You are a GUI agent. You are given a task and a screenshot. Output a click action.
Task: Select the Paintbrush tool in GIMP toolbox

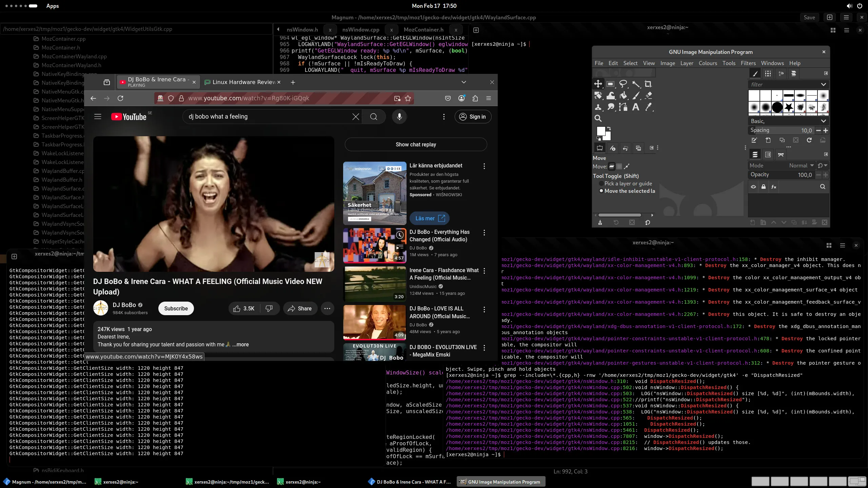pos(636,96)
